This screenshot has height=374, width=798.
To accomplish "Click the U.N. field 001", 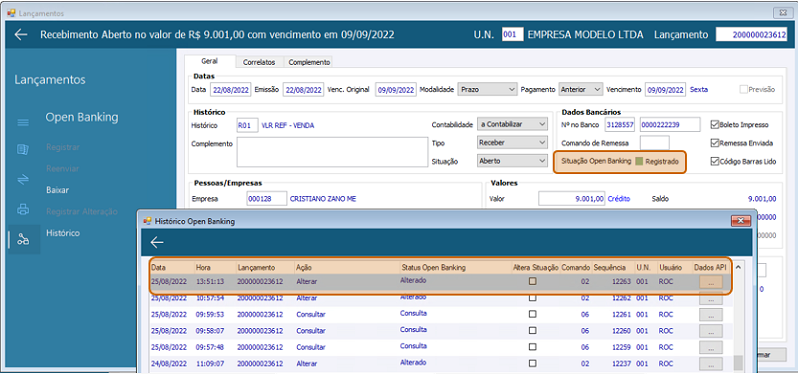I will point(512,35).
